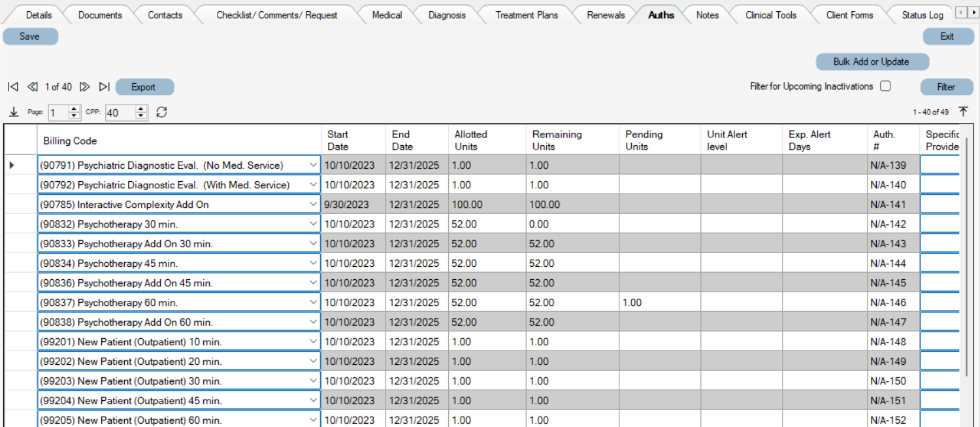Click the right tab-scroll arrow in the corner
980x427 pixels.
[x=973, y=11]
